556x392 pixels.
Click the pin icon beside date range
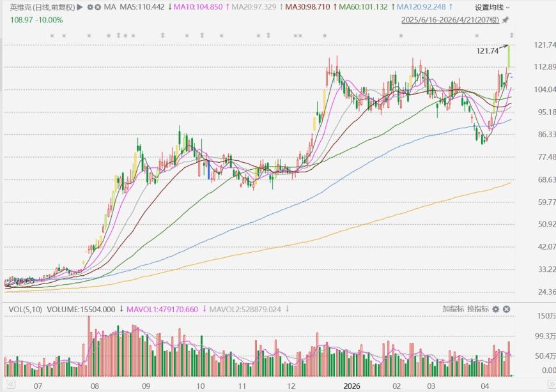coord(506,20)
